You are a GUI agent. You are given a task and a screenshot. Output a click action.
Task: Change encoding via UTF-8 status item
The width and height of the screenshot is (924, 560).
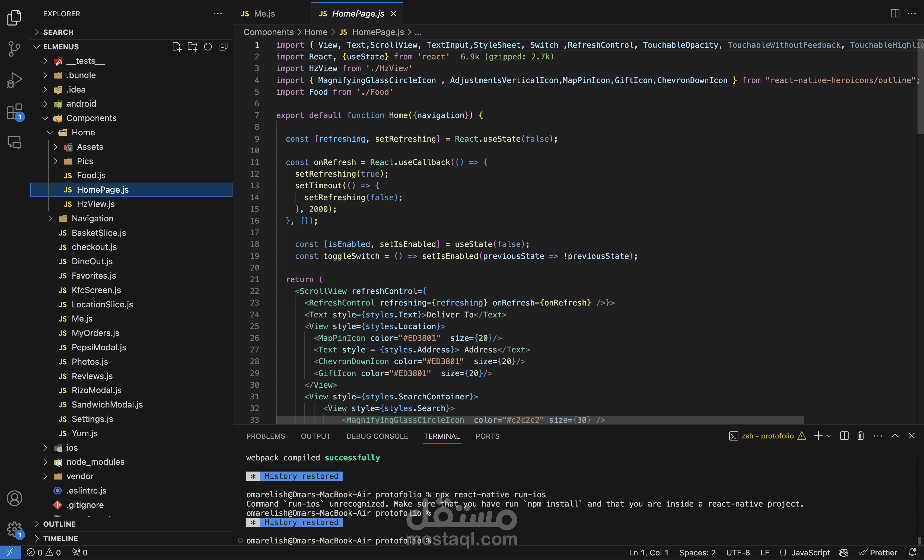738,552
